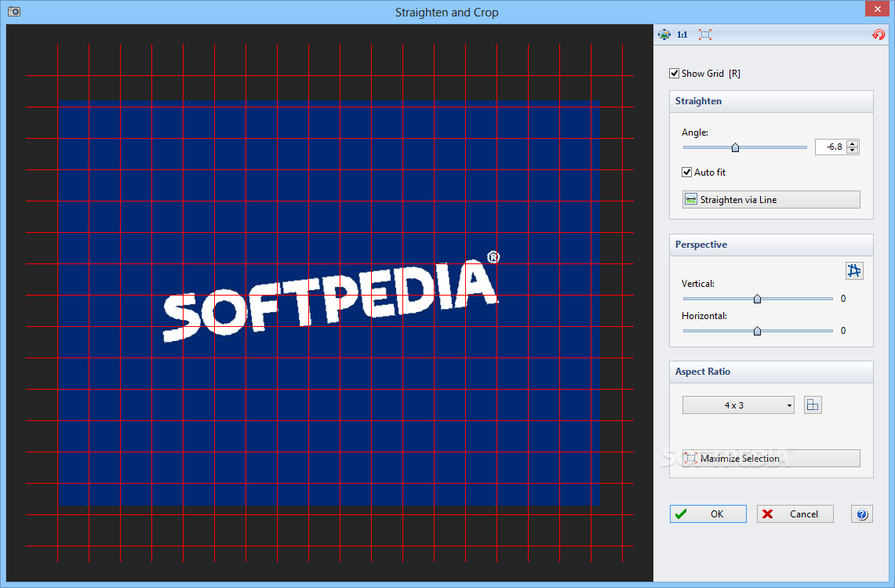Click the Straighten section header

(771, 101)
